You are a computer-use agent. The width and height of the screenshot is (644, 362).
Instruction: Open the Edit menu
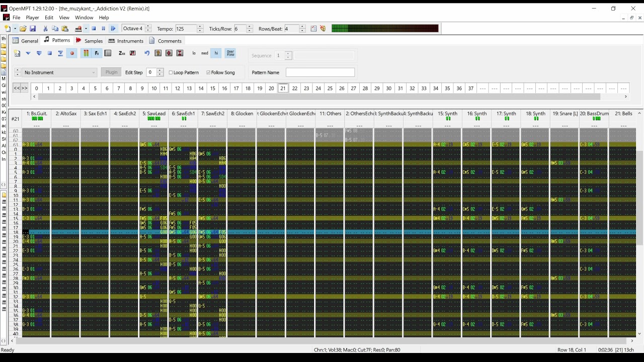click(49, 18)
